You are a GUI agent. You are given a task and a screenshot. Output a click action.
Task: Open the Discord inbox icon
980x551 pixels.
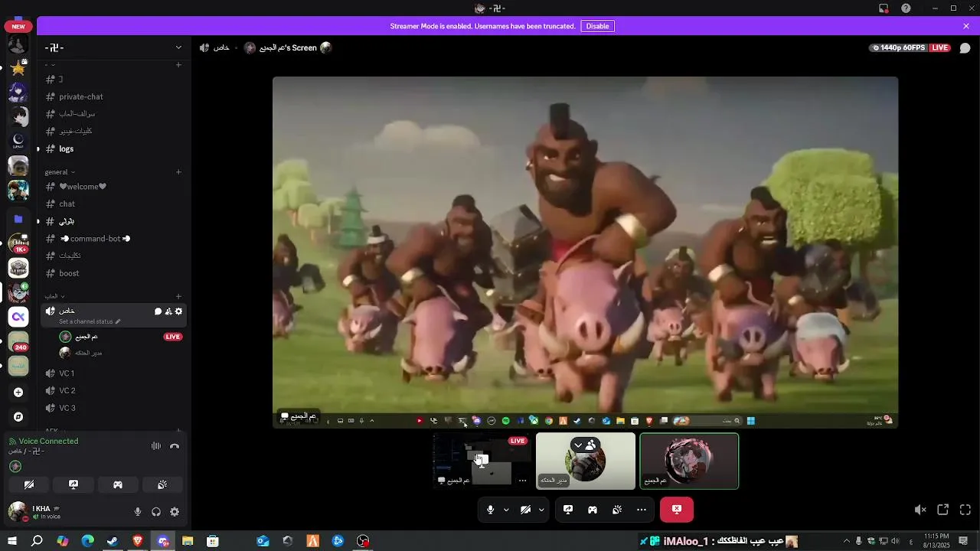[884, 8]
